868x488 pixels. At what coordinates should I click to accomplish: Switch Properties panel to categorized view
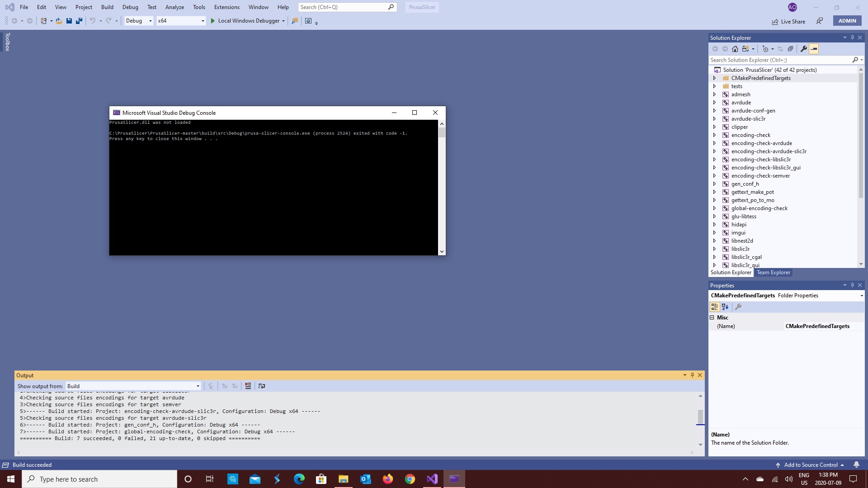[715, 307]
